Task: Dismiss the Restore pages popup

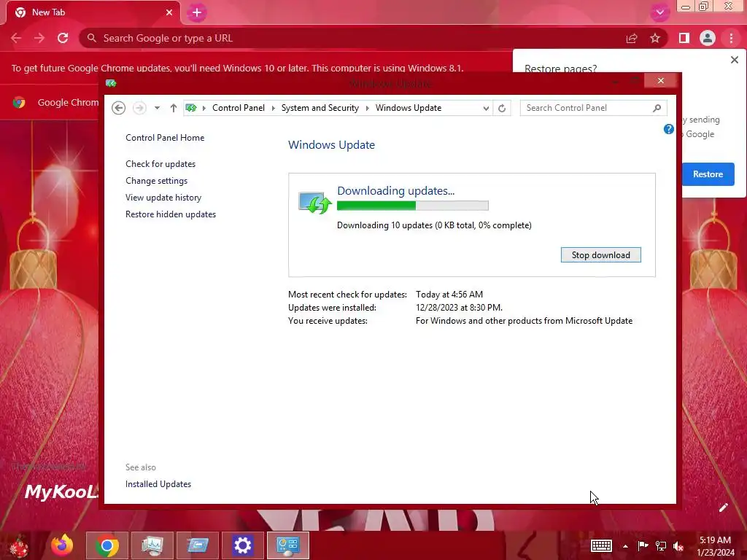Action: click(734, 60)
